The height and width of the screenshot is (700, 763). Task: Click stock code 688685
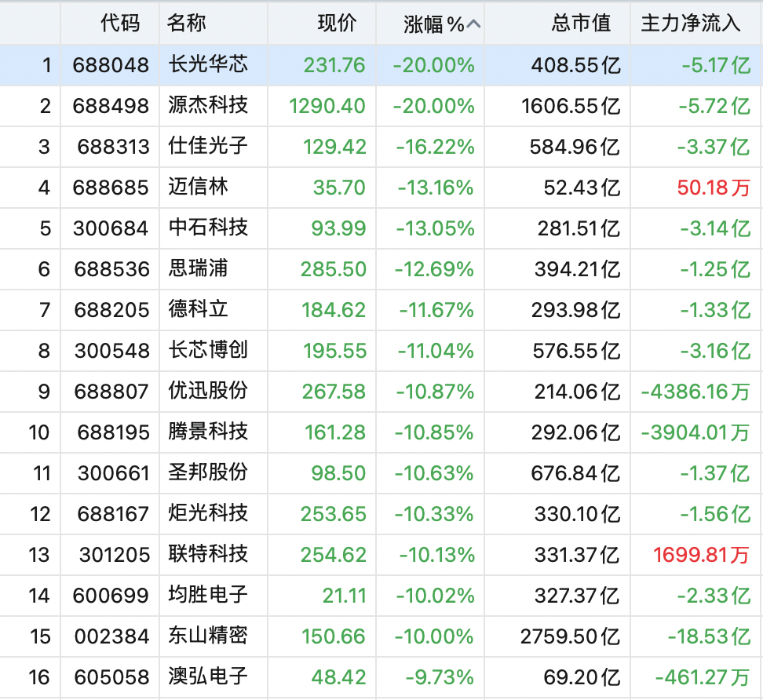(x=111, y=188)
